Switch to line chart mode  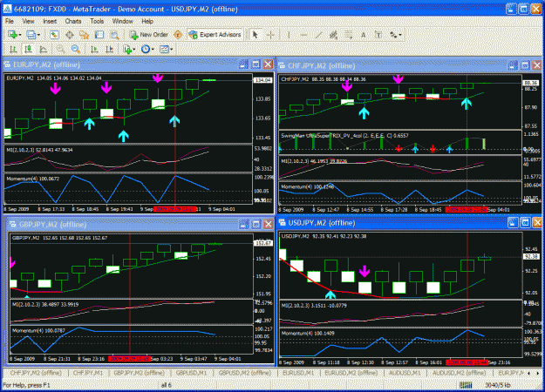point(43,50)
